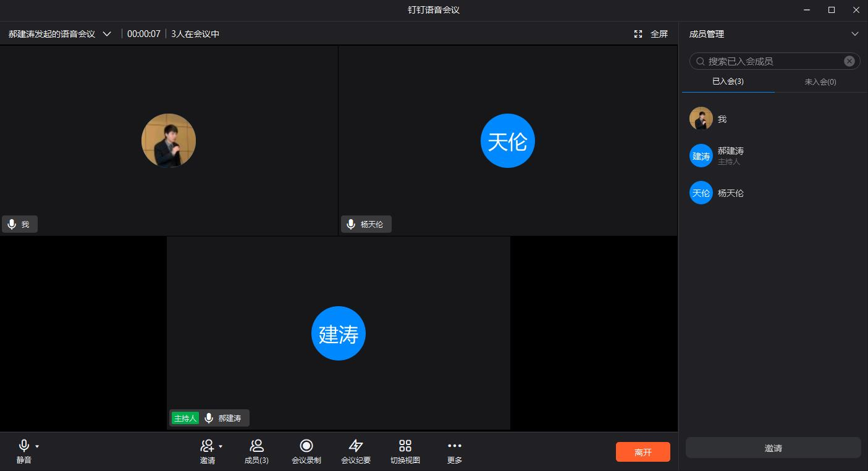Expand the meeting title dropdown chevron

[x=107, y=34]
